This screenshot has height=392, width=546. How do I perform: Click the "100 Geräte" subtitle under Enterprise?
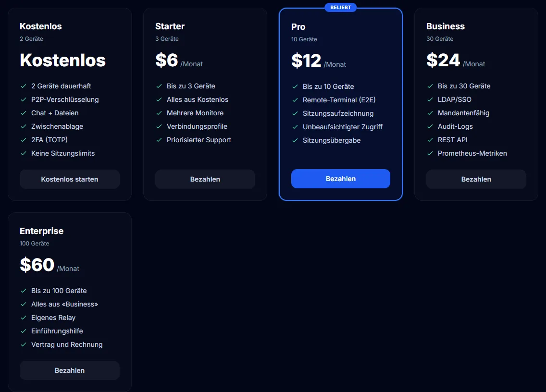pos(35,244)
